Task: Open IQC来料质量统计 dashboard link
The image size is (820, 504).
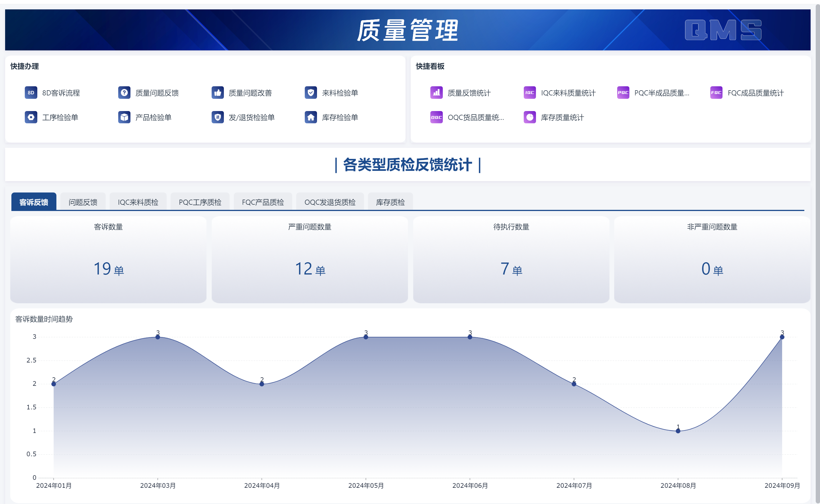Action: point(568,93)
